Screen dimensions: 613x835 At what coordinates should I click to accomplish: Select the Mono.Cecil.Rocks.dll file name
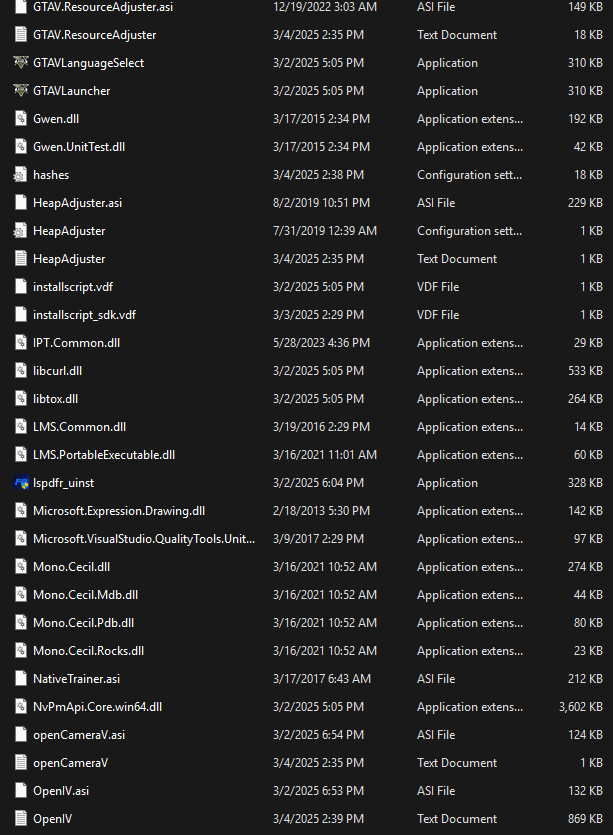click(88, 651)
